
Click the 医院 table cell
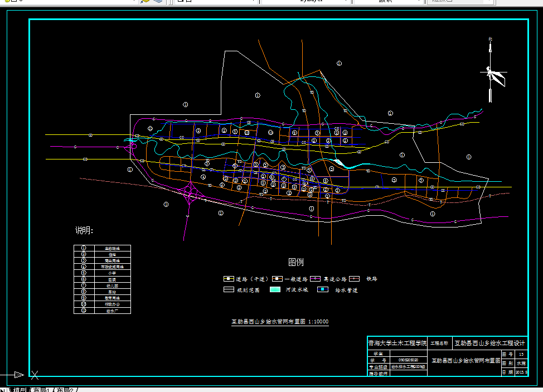(113, 279)
